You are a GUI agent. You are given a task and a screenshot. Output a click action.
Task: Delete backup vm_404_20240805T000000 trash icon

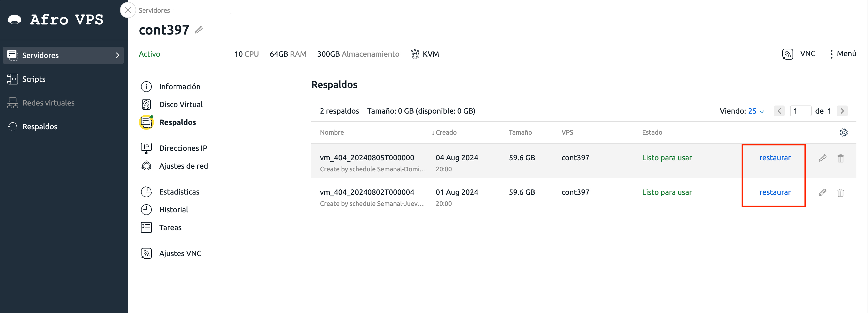[x=841, y=158]
